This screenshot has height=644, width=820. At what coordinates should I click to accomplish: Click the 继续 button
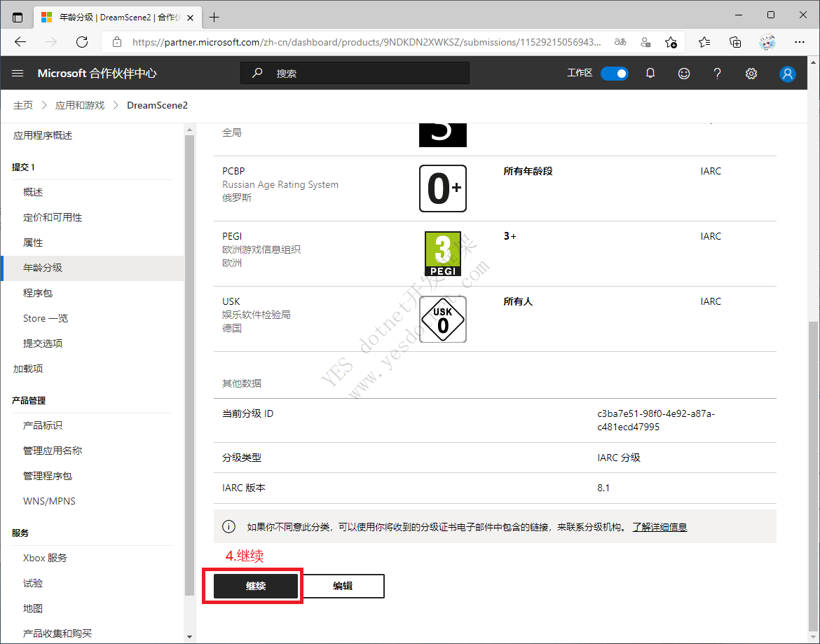256,586
